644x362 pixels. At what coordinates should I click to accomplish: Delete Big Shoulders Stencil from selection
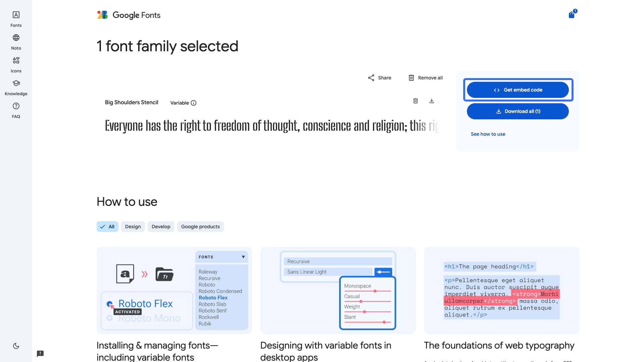pyautogui.click(x=416, y=101)
